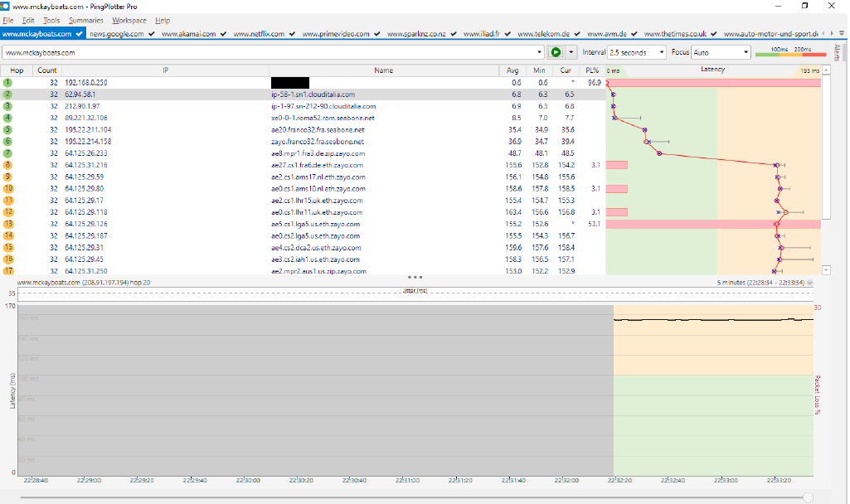
Task: Click hop 4 green number icon
Action: click(7, 119)
